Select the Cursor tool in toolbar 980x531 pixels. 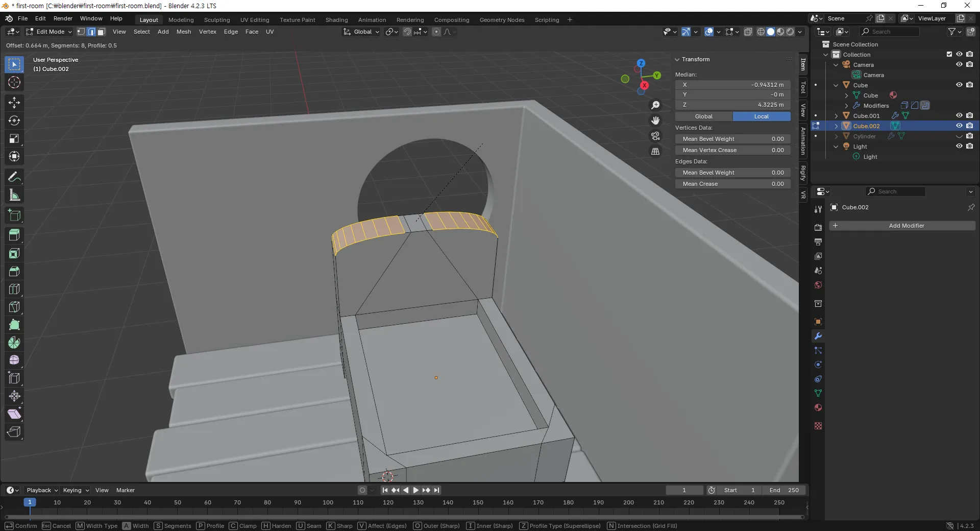point(14,82)
